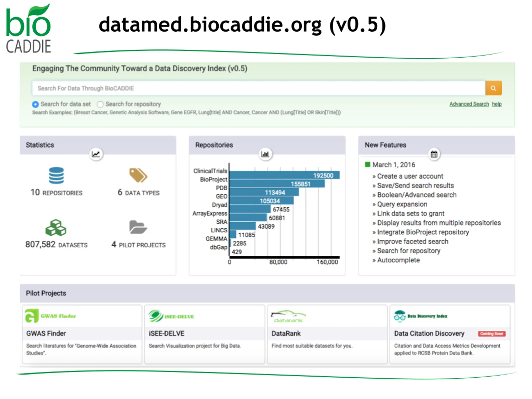Click the tan tags data types icon

[x=138, y=175]
